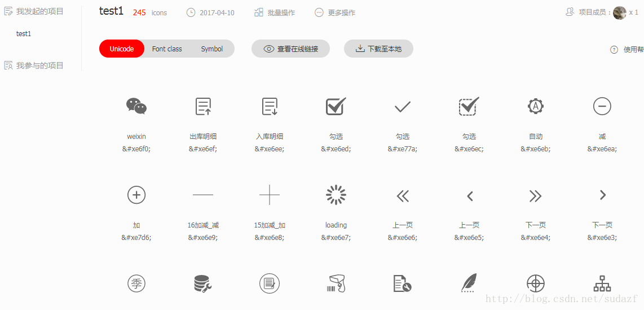The width and height of the screenshot is (644, 310).
Task: Open the 我参与的项目 section
Action: pyautogui.click(x=34, y=66)
